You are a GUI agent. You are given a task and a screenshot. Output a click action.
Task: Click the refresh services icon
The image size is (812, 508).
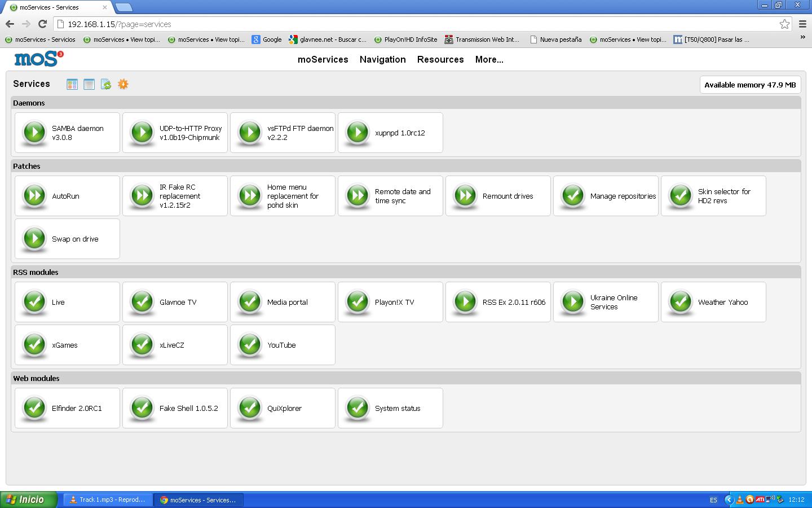tap(106, 84)
